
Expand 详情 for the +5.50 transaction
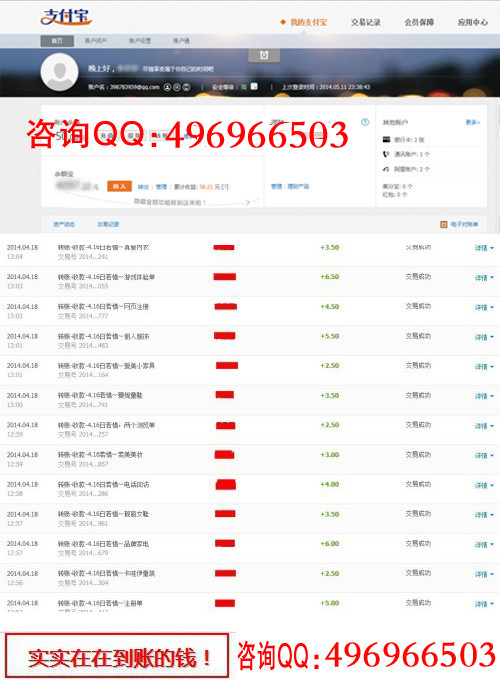coord(484,337)
